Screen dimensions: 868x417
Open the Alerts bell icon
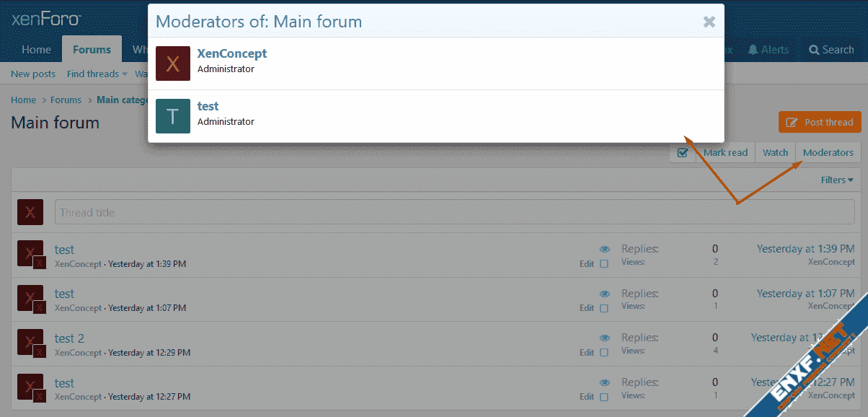click(753, 50)
